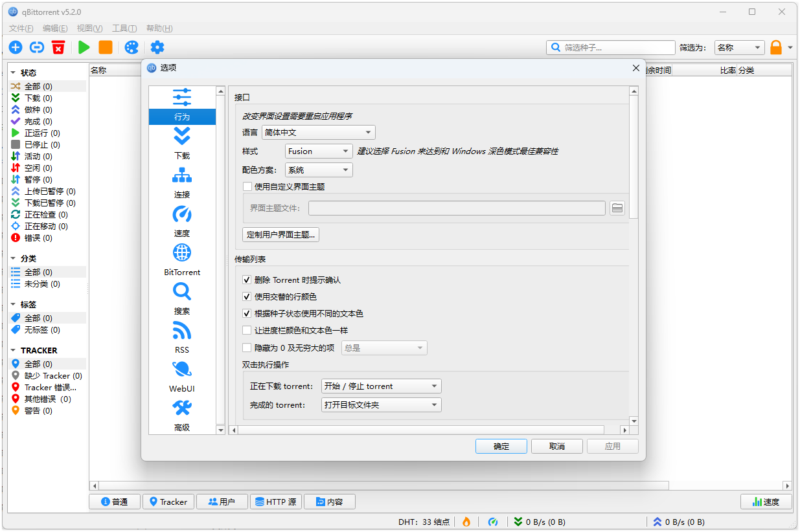Image resolution: width=800 pixels, height=532 pixels.
Task: Open the 工具 menu
Action: (124, 28)
